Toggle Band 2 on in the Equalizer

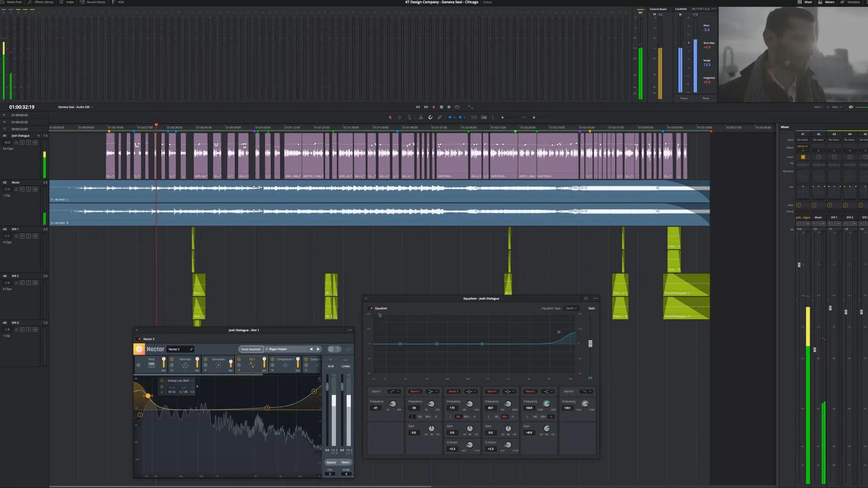(x=415, y=391)
